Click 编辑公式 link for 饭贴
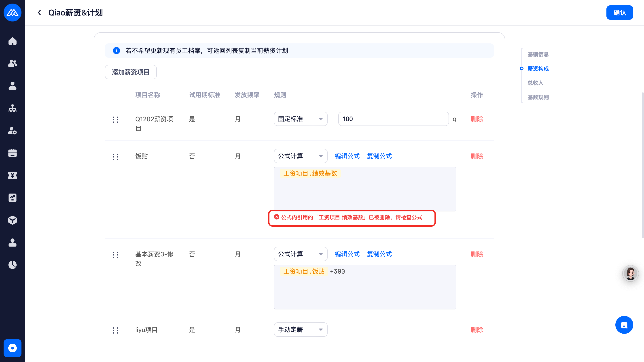 pos(347,156)
